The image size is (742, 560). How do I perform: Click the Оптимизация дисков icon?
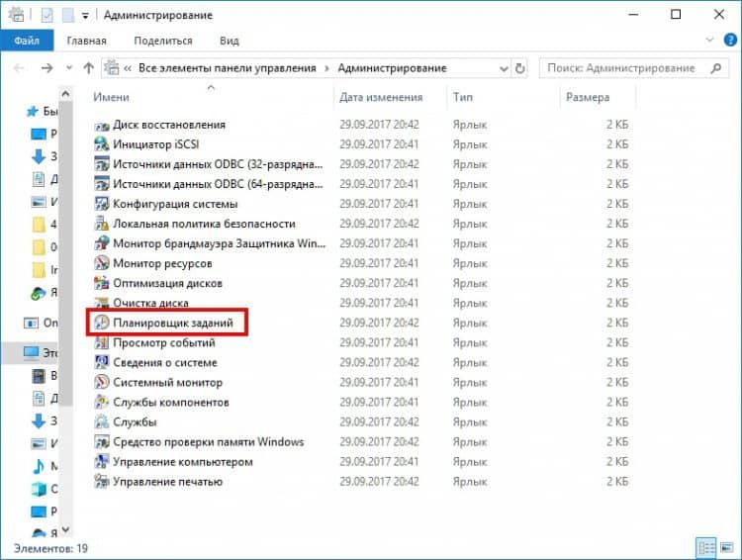click(102, 283)
